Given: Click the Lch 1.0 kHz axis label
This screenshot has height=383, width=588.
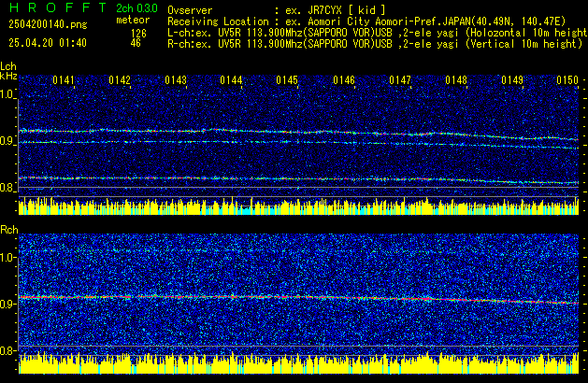Looking at the screenshot, I should coord(7,94).
